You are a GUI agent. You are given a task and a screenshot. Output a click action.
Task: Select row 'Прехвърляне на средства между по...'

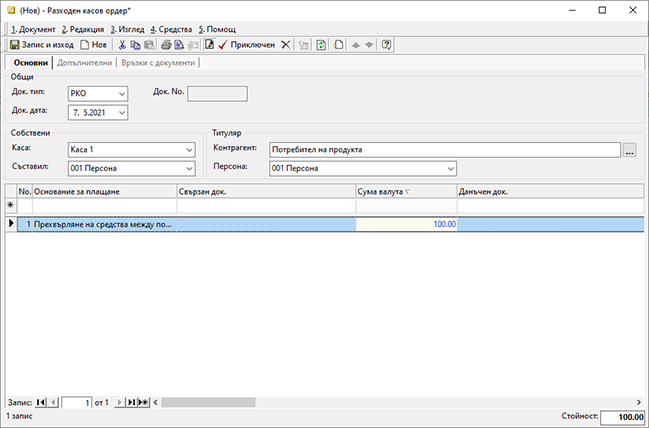click(x=331, y=224)
